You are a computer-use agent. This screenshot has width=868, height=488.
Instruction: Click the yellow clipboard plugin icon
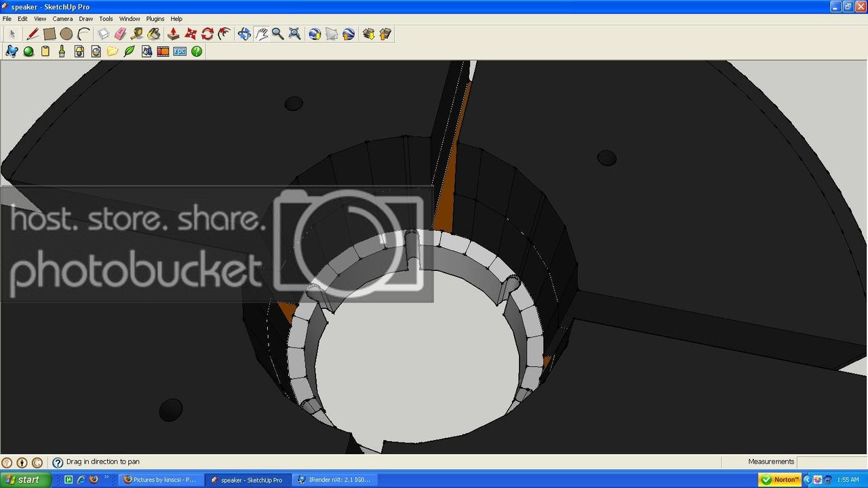click(45, 51)
